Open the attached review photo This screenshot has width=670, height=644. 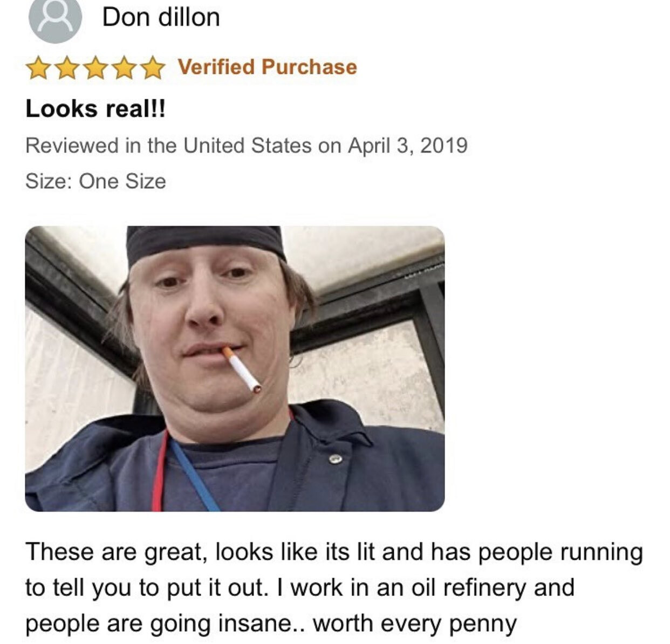[x=235, y=368]
